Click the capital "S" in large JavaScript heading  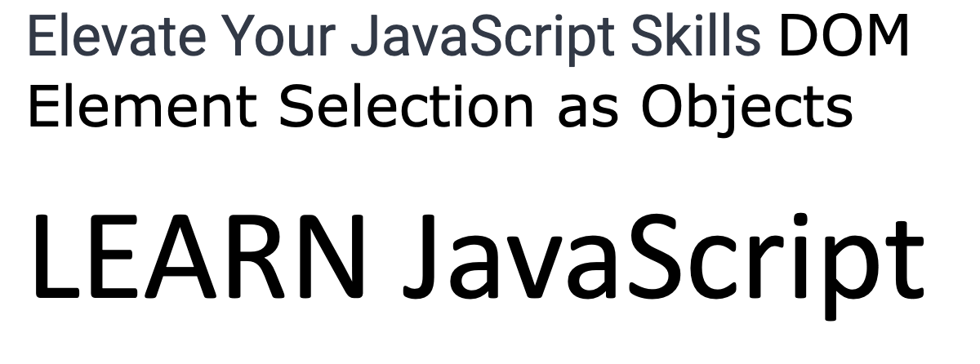654,255
